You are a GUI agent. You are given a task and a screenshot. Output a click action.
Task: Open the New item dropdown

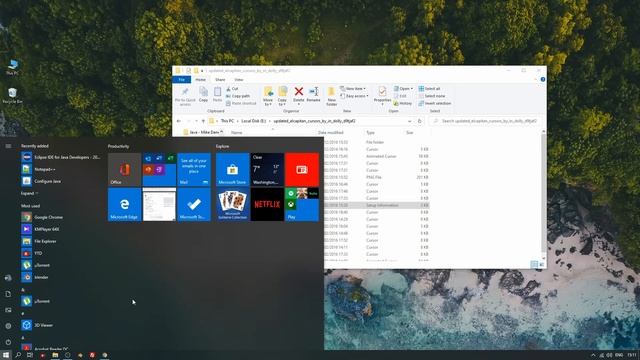pos(353,89)
